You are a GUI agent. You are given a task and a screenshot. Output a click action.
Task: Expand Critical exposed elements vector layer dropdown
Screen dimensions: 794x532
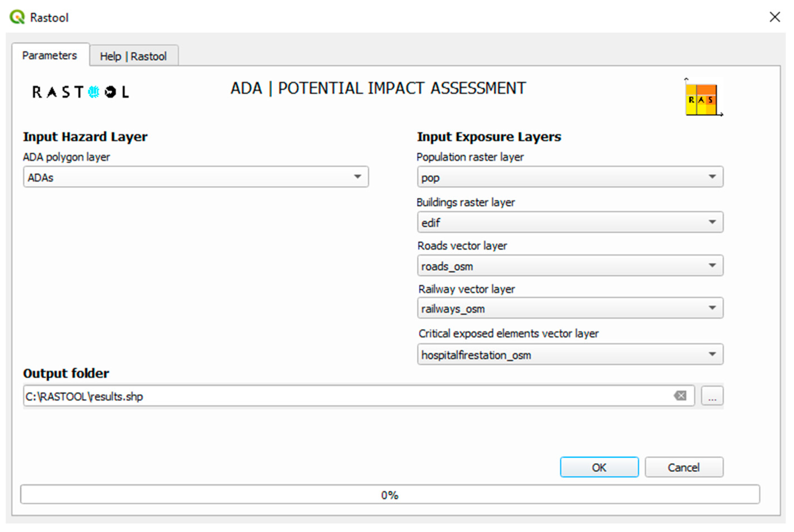click(x=712, y=355)
